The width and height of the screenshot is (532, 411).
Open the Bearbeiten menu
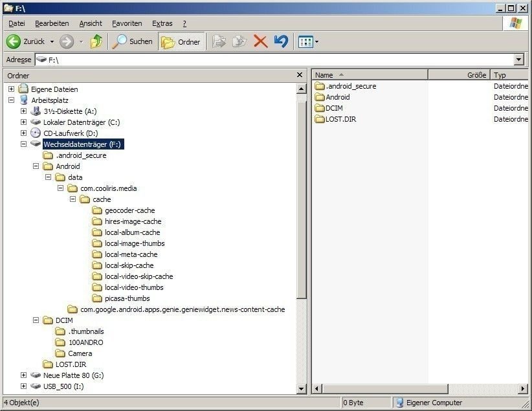click(52, 23)
